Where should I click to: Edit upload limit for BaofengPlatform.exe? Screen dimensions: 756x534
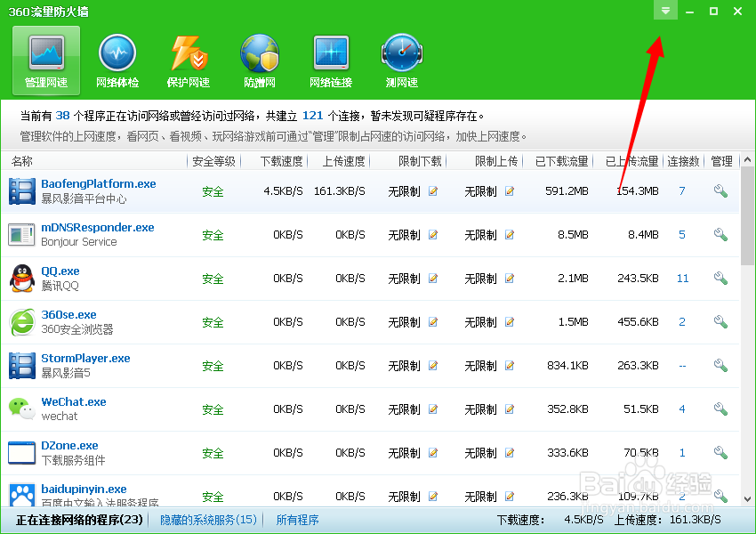click(x=509, y=191)
